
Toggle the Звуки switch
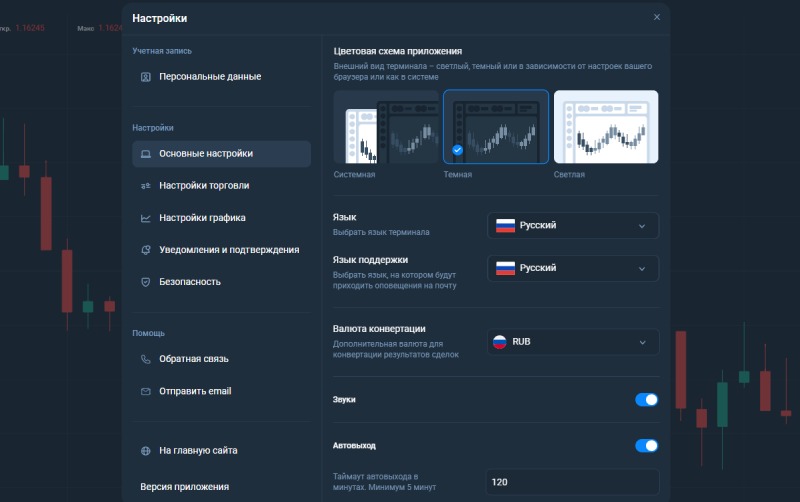(x=646, y=400)
